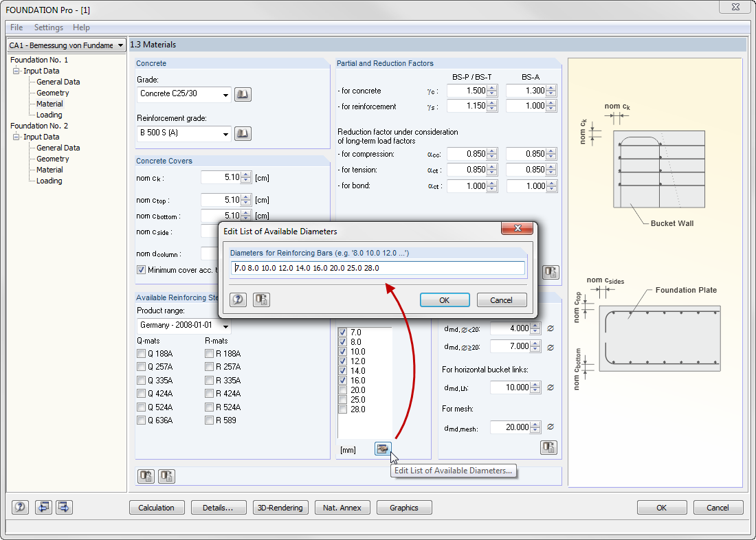Click stepper of dmd,mesh 20.000 field
This screenshot has height=540, width=756.
(x=535, y=427)
